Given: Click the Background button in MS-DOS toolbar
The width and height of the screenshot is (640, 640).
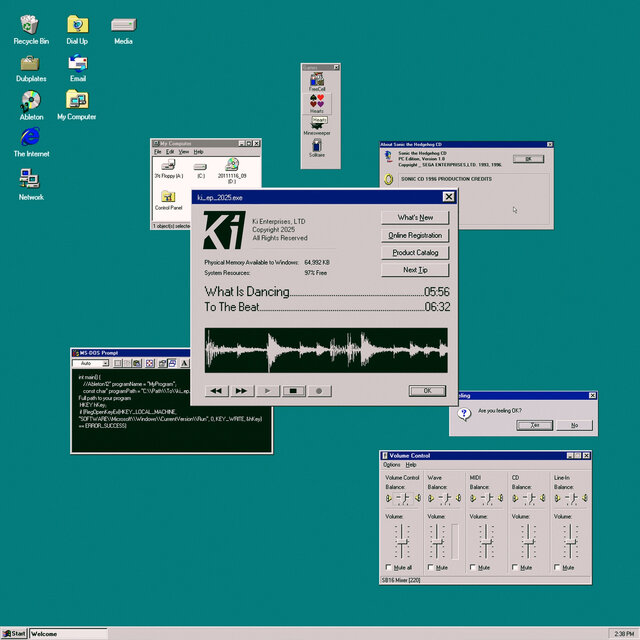Looking at the screenshot, I should 172,363.
